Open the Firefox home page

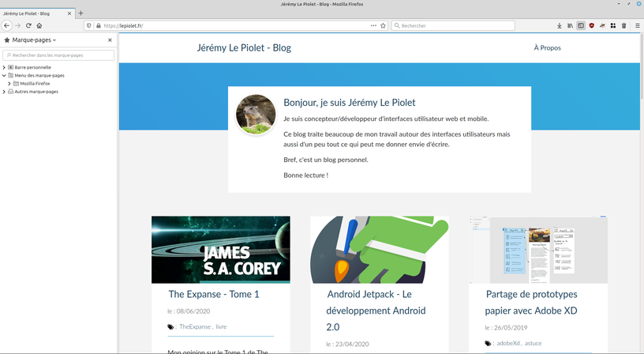pos(39,25)
